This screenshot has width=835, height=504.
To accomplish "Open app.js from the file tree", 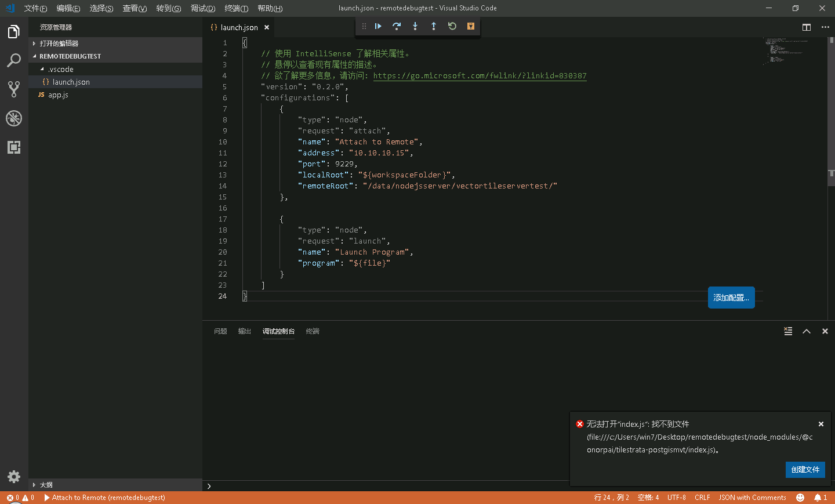I will click(115, 95).
